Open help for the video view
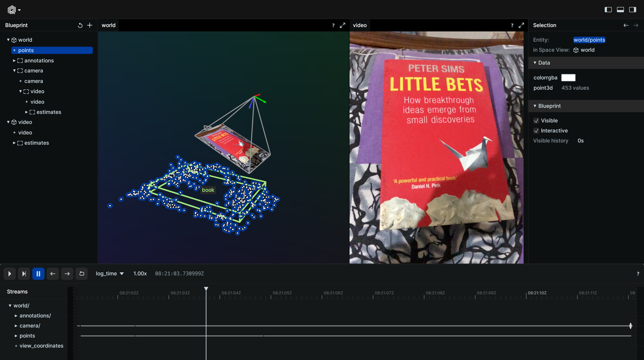Image resolution: width=644 pixels, height=360 pixels. pos(512,25)
